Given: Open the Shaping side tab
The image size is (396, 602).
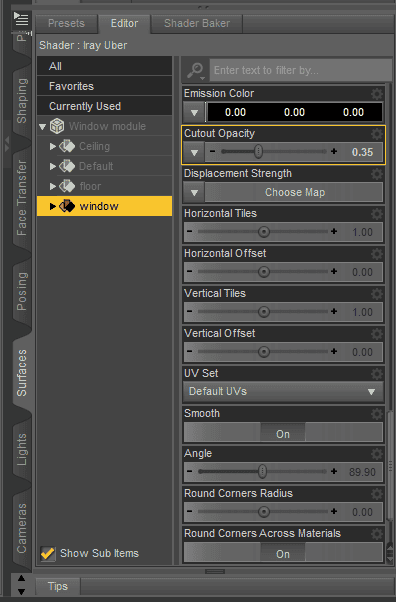Looking at the screenshot, I should 22,101.
